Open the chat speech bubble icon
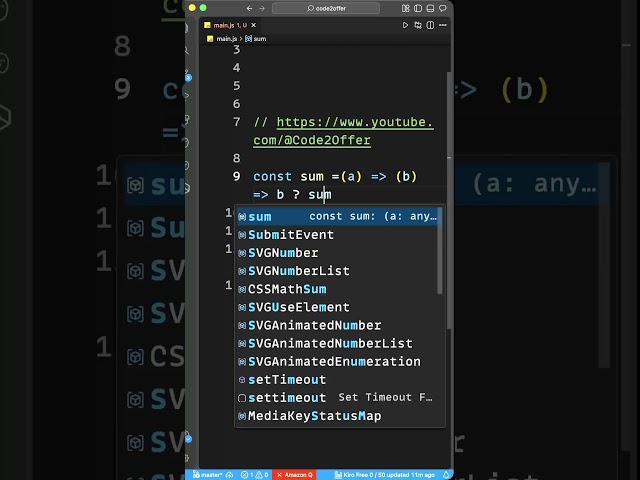This screenshot has height=480, width=640. click(x=443, y=8)
